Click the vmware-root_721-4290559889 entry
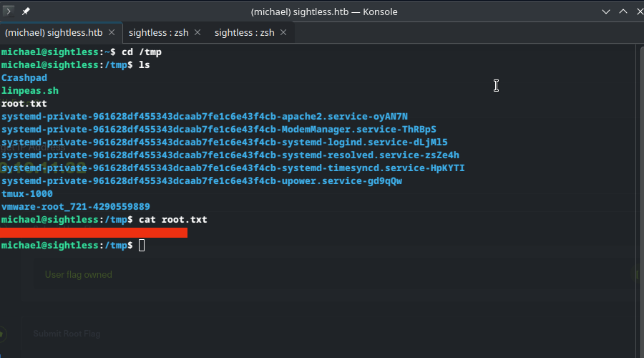 point(76,207)
